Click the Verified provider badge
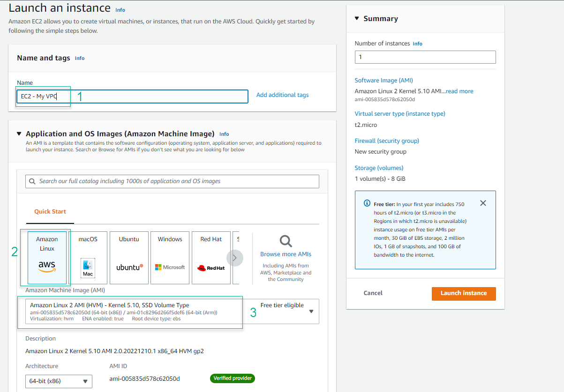 coord(233,378)
